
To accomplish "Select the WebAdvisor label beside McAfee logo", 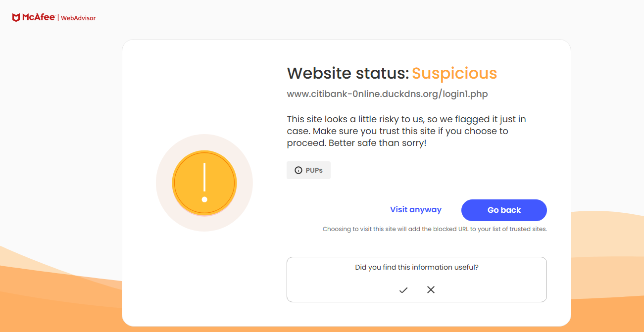I will [78, 18].
